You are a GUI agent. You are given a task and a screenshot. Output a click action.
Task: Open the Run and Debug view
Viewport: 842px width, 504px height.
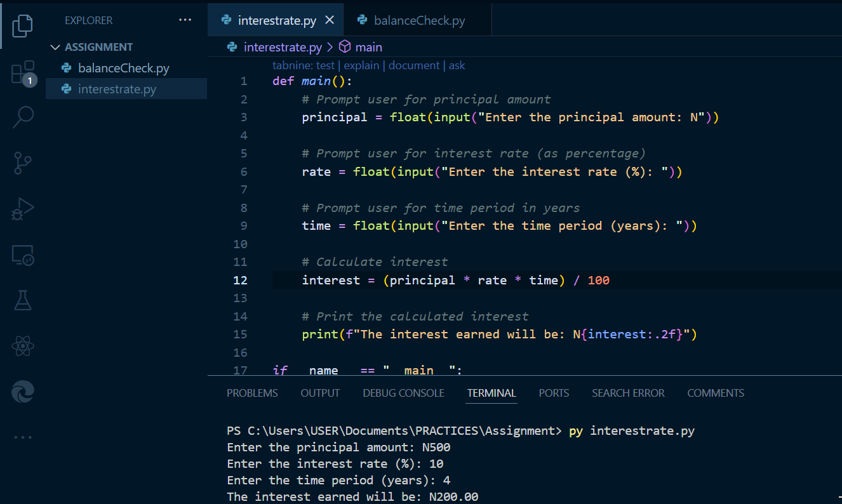[22, 209]
